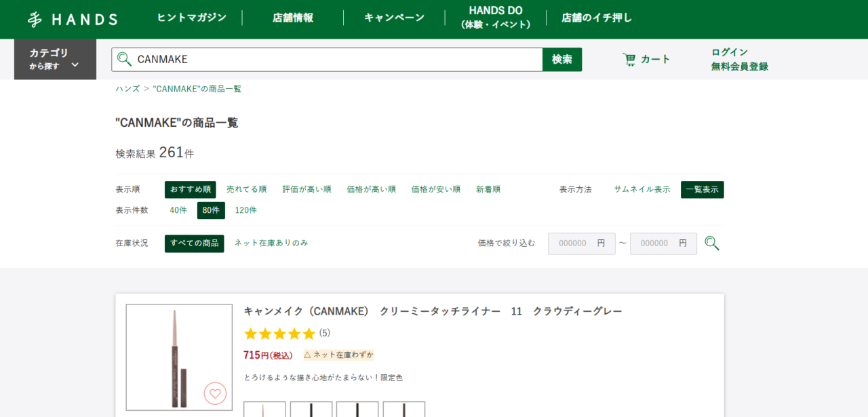Switch to サムネイル表示 view
The image size is (868, 417).
642,189
